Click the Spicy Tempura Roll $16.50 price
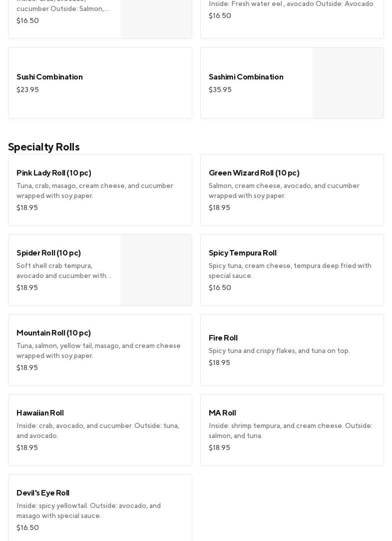This screenshot has height=541, width=392. 220,288
